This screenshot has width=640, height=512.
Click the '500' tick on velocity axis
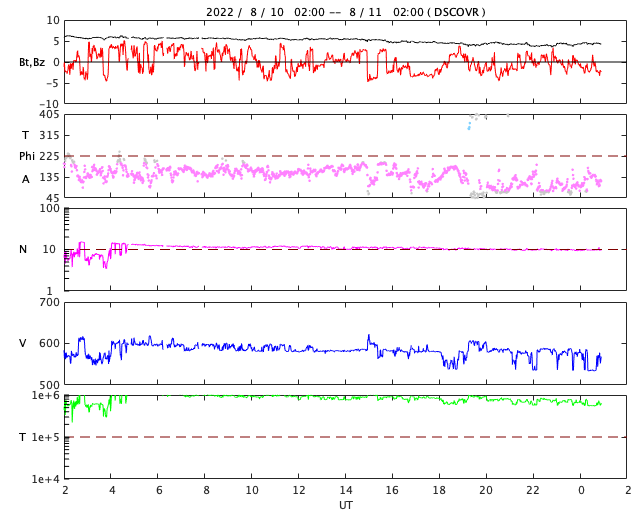pos(49,385)
